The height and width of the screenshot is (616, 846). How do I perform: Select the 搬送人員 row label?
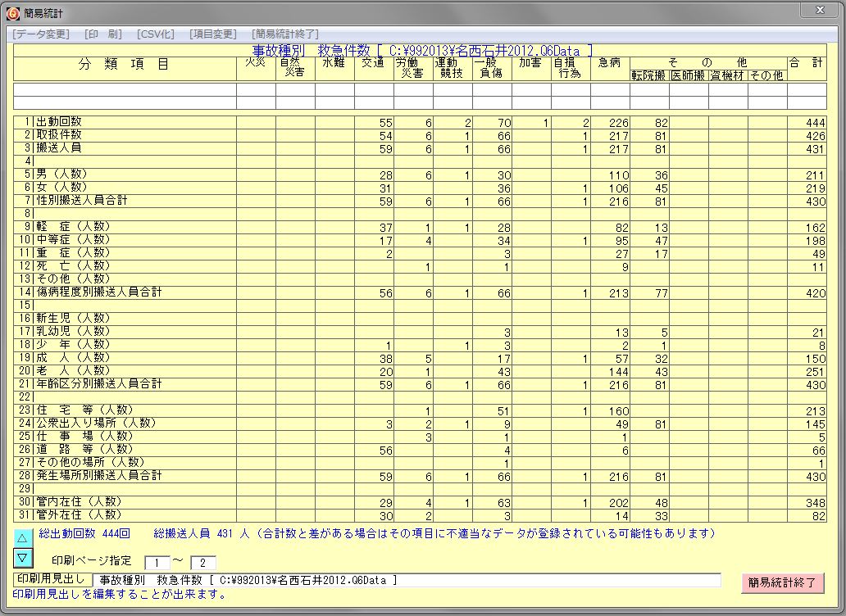point(59,148)
